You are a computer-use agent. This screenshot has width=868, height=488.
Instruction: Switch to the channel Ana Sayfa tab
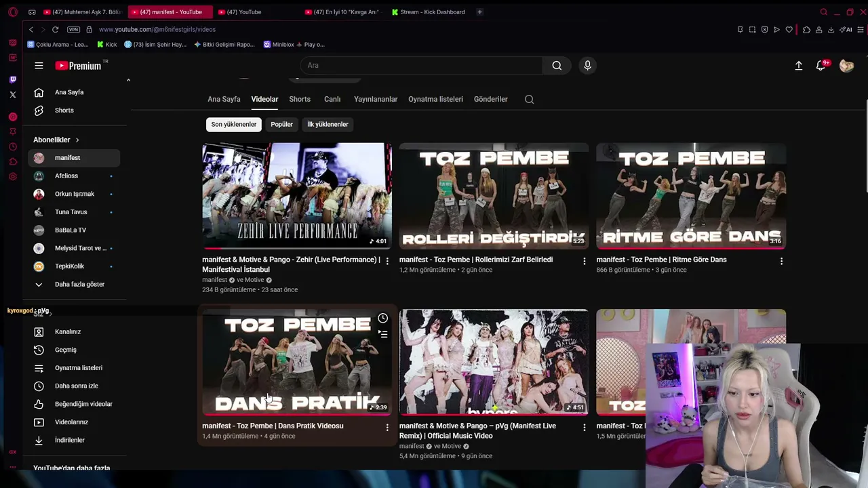click(224, 99)
